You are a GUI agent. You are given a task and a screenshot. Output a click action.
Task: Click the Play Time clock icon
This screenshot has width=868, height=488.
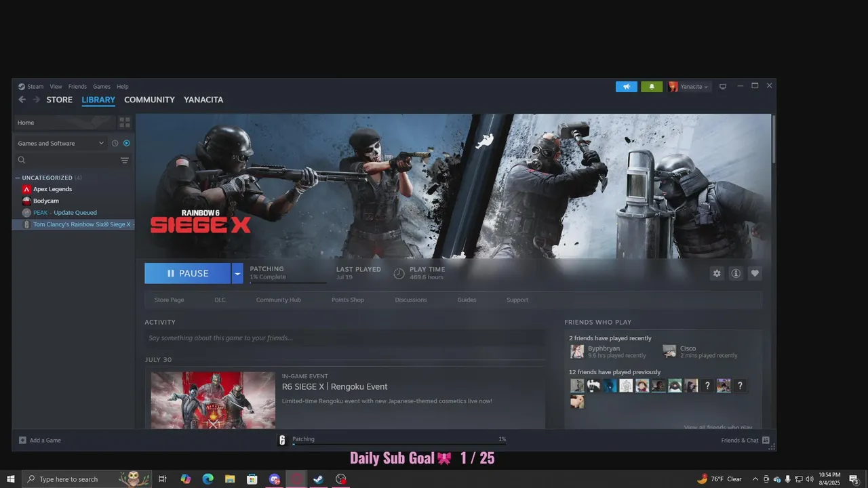coord(399,273)
